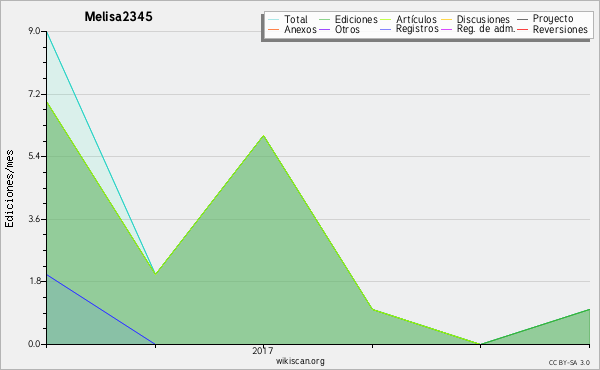Click the purple Otros legend line swatch

pyautogui.click(x=324, y=29)
